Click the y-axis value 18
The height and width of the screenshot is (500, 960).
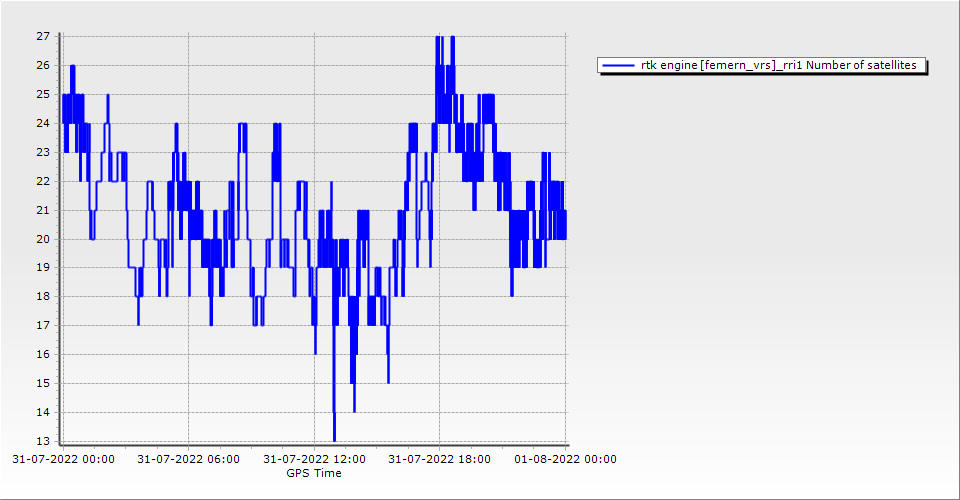click(43, 298)
